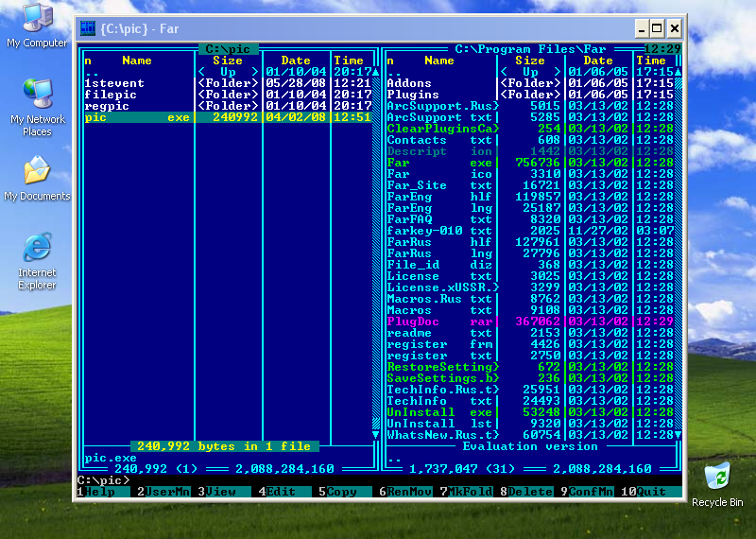Click the 5 Copy function key
The height and width of the screenshot is (539, 756).
[x=345, y=492]
